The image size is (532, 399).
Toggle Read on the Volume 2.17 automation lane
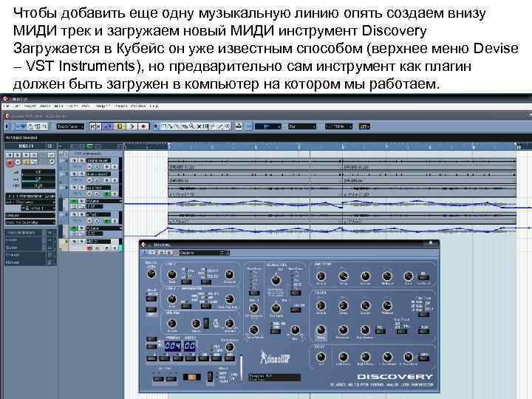pyautogui.click(x=74, y=201)
